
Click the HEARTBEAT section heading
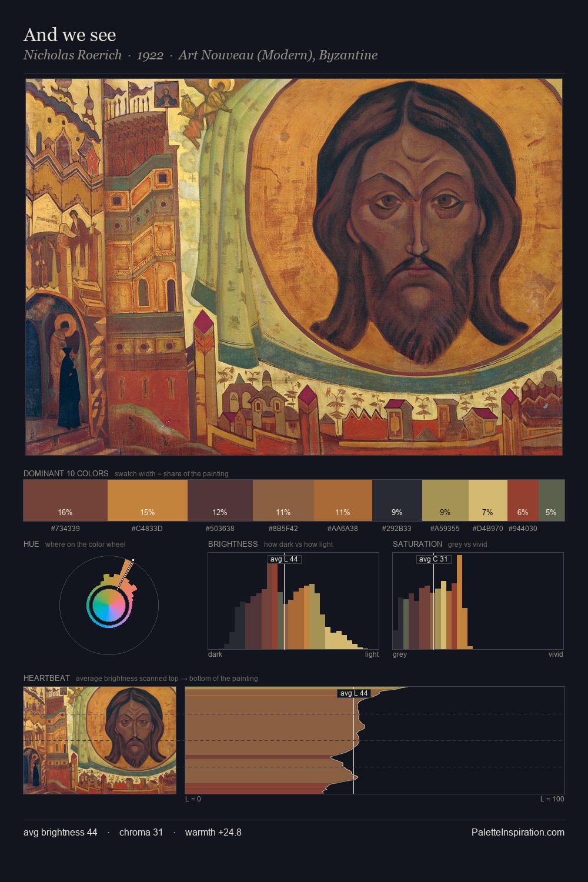[x=46, y=678]
